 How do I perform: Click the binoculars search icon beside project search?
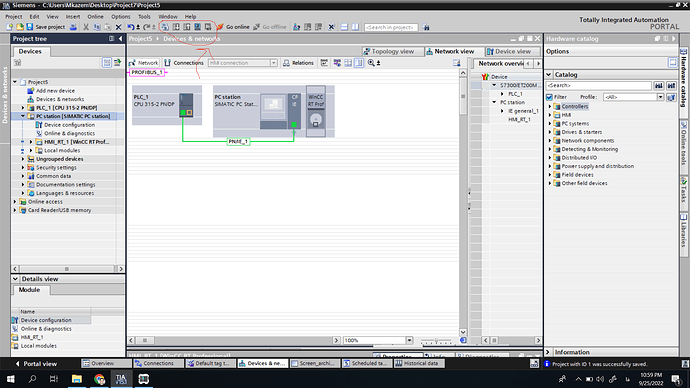tap(426, 27)
